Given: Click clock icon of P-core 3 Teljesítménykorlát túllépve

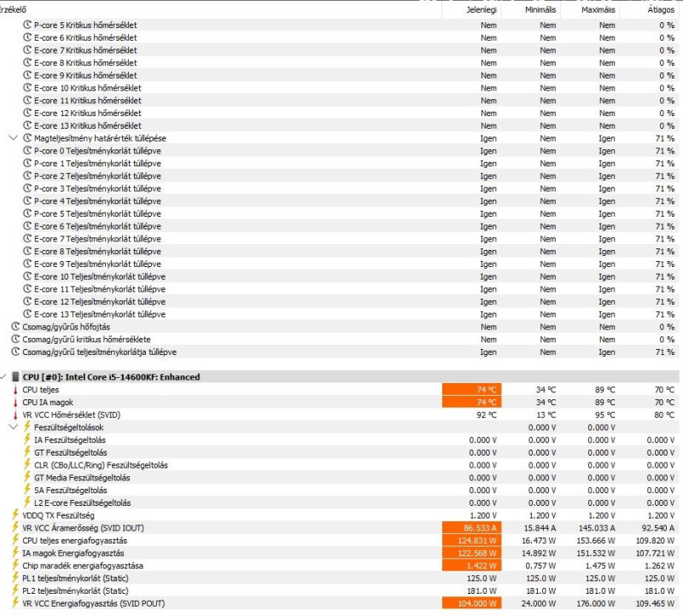Looking at the screenshot, I should click(27, 188).
